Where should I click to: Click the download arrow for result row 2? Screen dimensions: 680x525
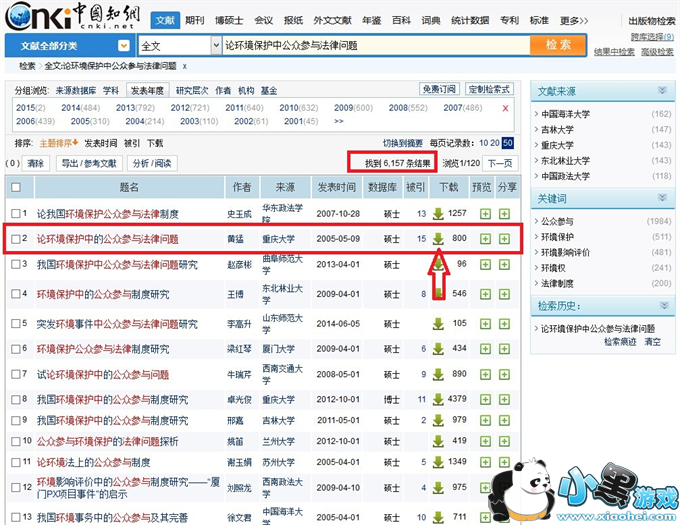(438, 239)
